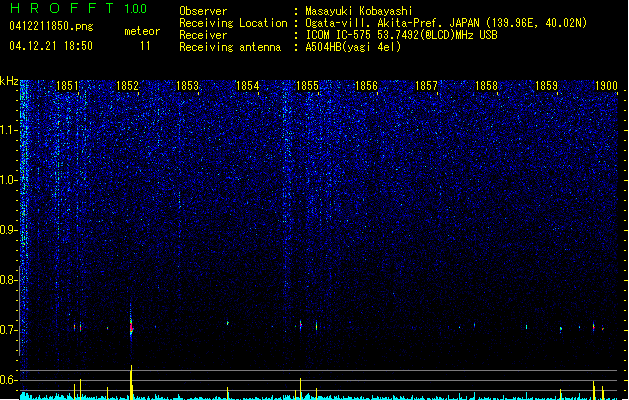Image resolution: width=629 pixels, height=400 pixels.
Task: Click the 'Receiving Location' field label
Action: (x=233, y=23)
